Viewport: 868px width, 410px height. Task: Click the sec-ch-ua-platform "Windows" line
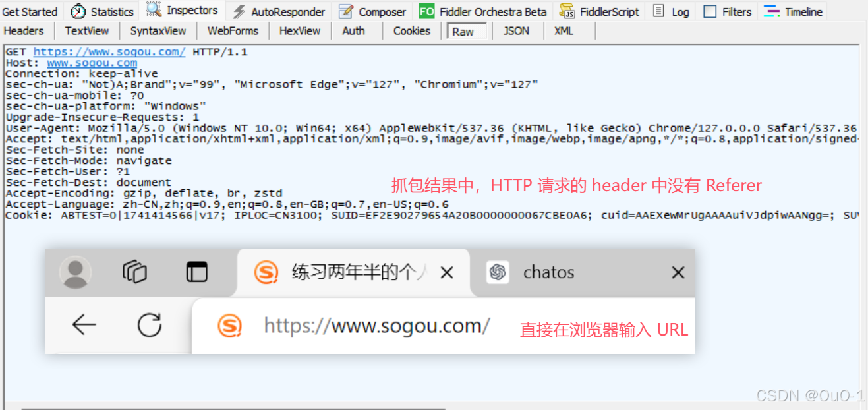click(x=106, y=106)
